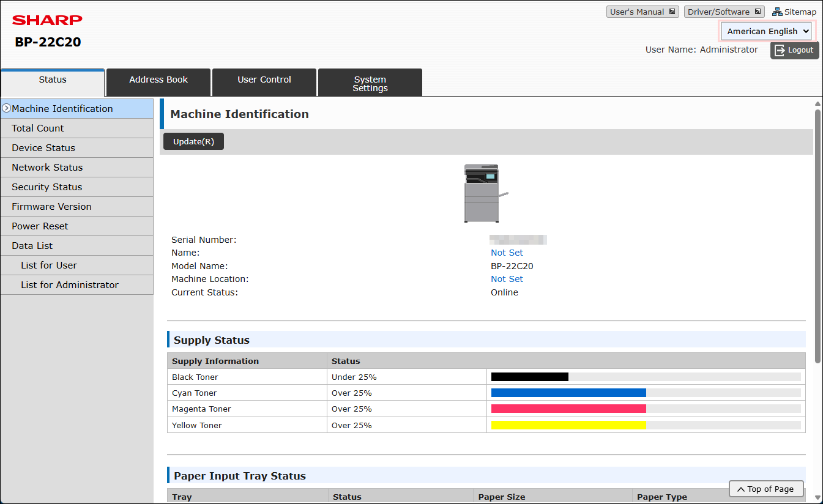Viewport: 823px width, 504px height.
Task: Open Network Status in the sidebar
Action: (x=77, y=168)
